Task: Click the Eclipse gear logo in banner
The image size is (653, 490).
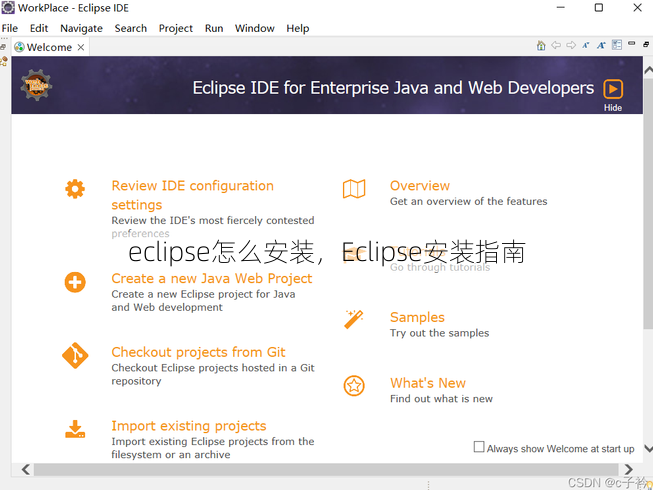Action: 36,85
